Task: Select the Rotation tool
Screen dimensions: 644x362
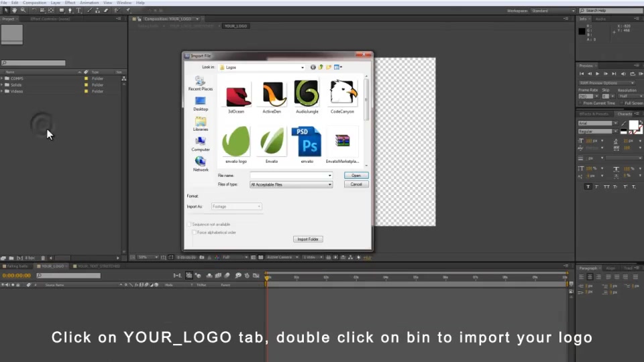Action: click(x=34, y=10)
